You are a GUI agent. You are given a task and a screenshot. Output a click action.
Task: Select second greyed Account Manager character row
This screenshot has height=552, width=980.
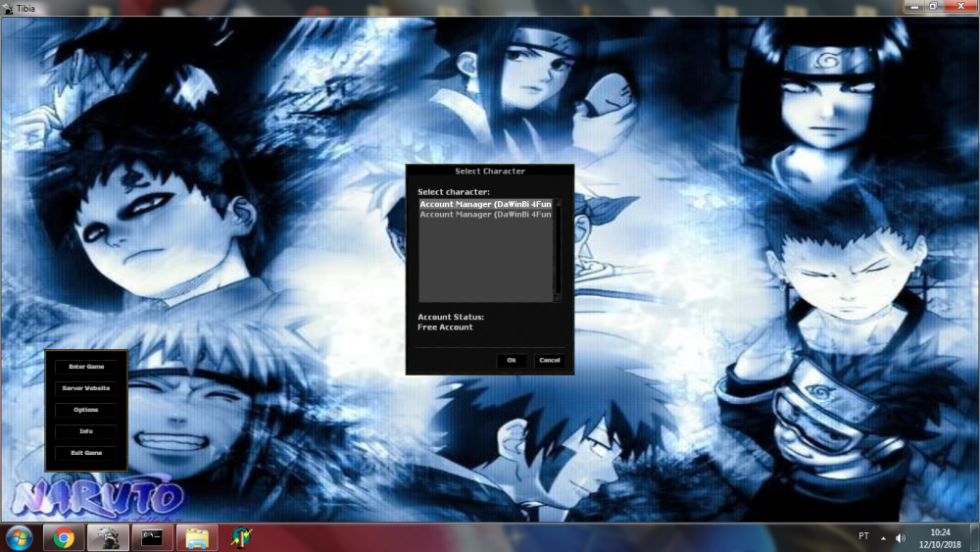click(x=486, y=214)
